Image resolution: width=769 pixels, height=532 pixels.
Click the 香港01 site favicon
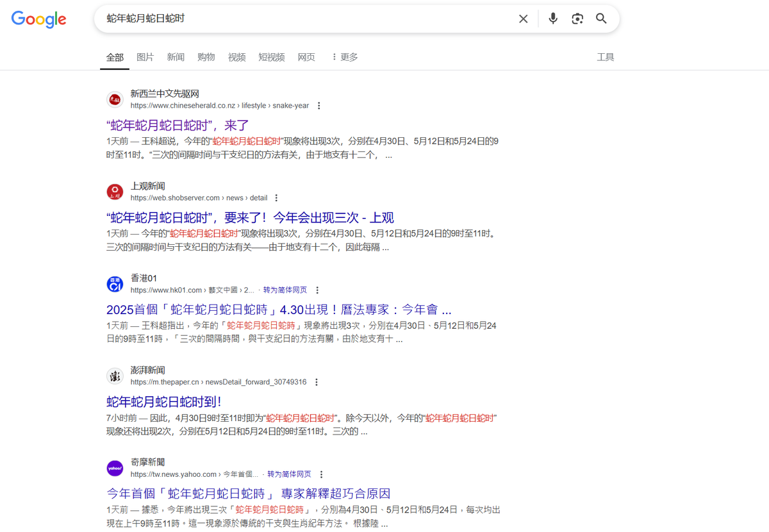pos(115,284)
